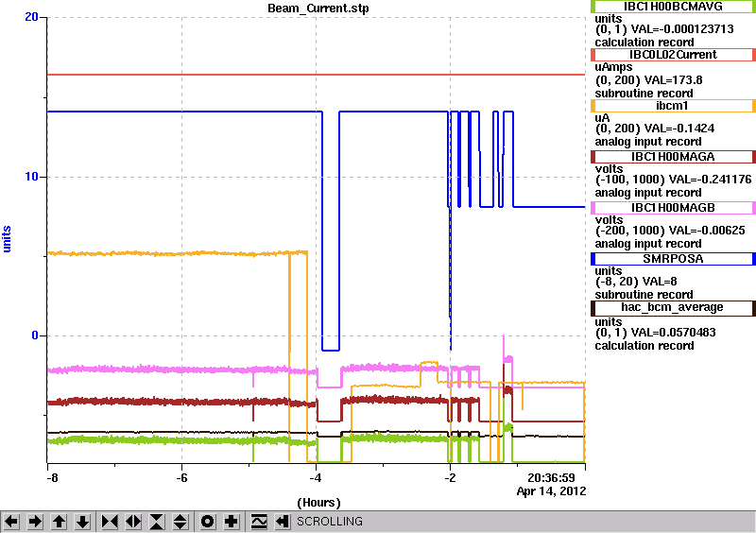Select the IBC1H00BCMAVG legend entry
Image resolution: width=756 pixels, height=533 pixels.
click(673, 7)
